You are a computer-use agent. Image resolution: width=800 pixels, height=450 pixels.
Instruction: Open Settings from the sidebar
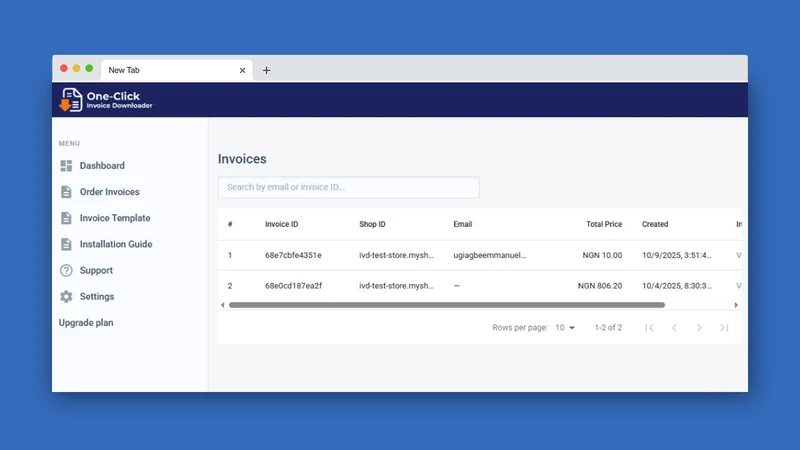[97, 296]
